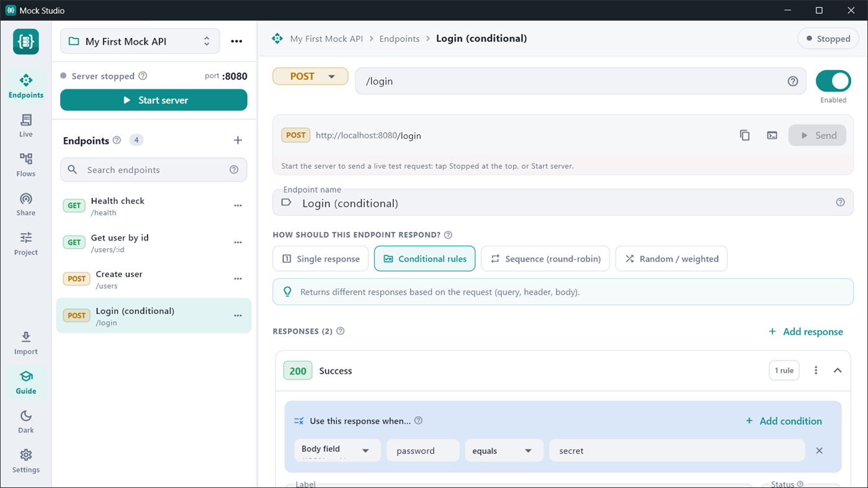868x488 pixels.
Task: Open the HTTP method POST dropdown
Action: (310, 76)
